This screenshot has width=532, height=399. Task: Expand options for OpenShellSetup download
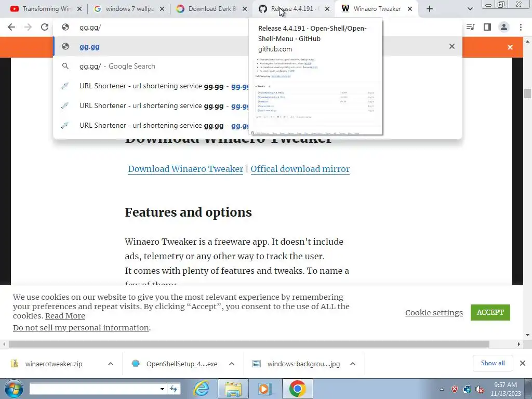click(x=232, y=364)
